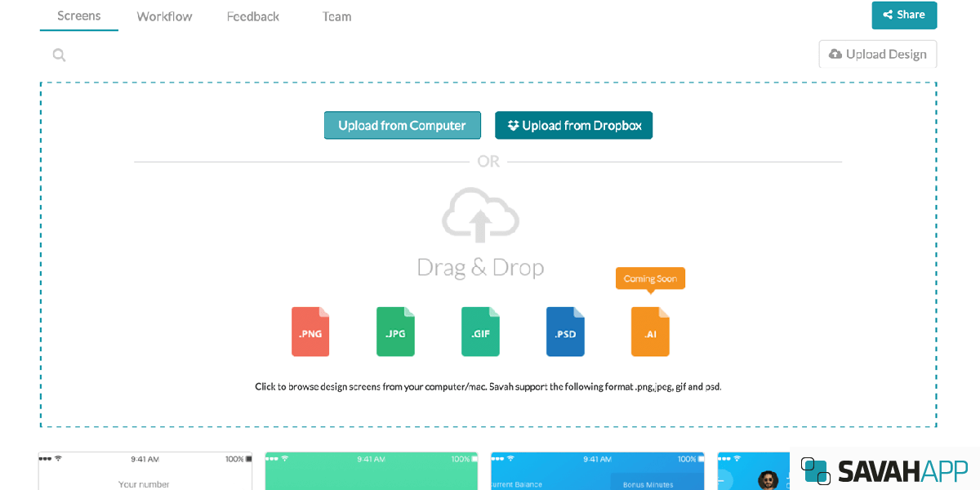Open the "Your number" screen thumbnail

[145, 472]
